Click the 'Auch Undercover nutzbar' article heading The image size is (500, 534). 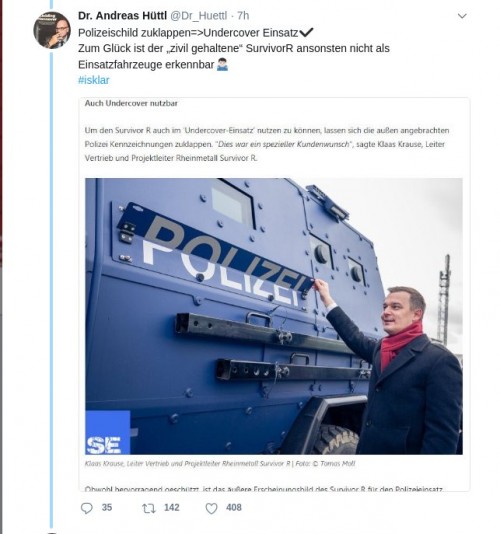(131, 104)
